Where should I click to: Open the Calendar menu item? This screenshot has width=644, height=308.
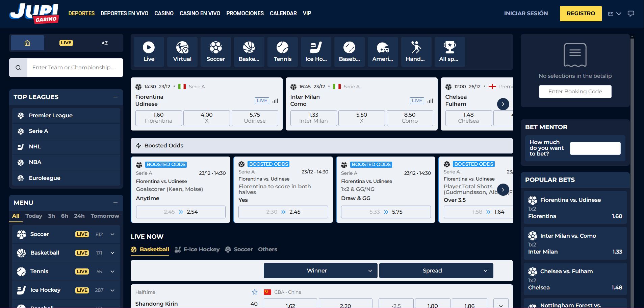pos(283,14)
